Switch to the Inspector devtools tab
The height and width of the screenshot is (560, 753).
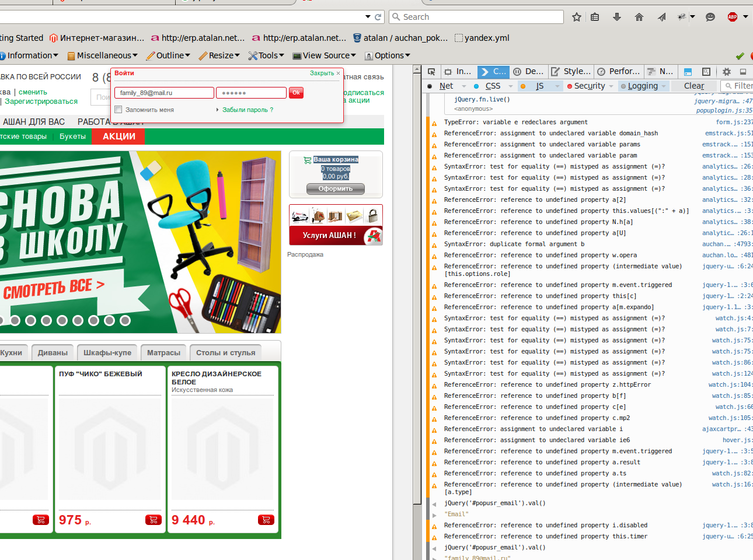(458, 72)
